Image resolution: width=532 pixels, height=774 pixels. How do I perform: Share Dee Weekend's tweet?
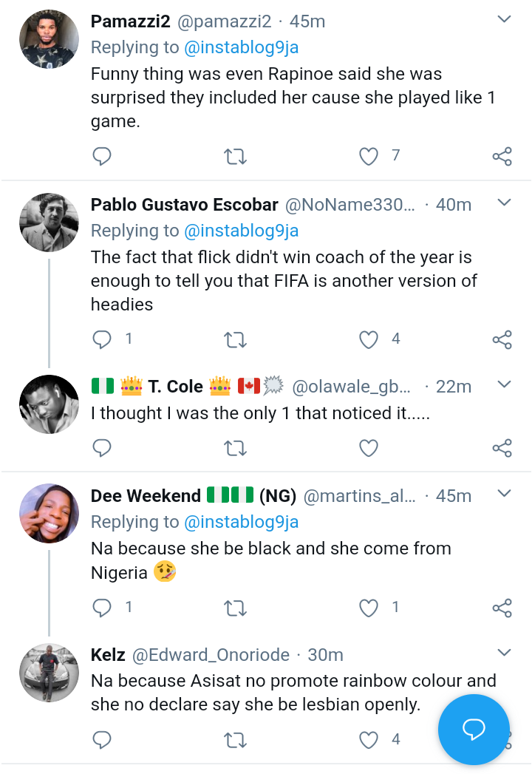click(502, 608)
